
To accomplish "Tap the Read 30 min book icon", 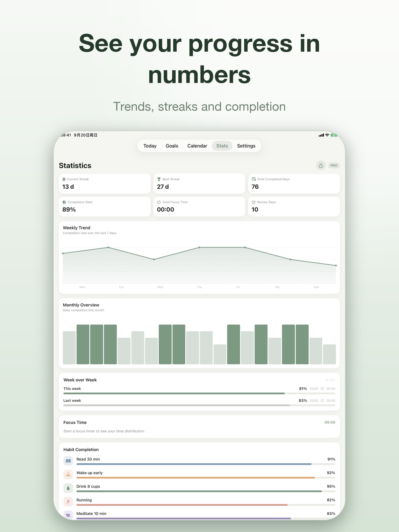I will point(68,461).
